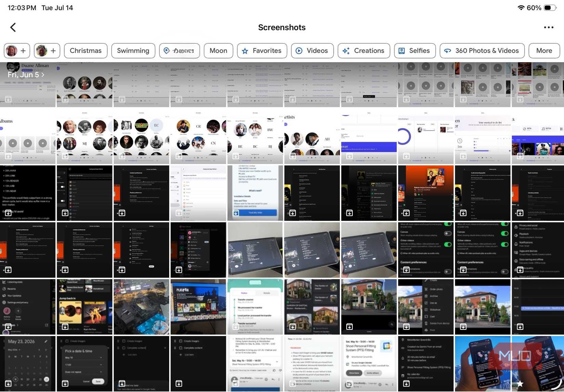Open Creations filter
The image size is (564, 392).
click(x=364, y=51)
